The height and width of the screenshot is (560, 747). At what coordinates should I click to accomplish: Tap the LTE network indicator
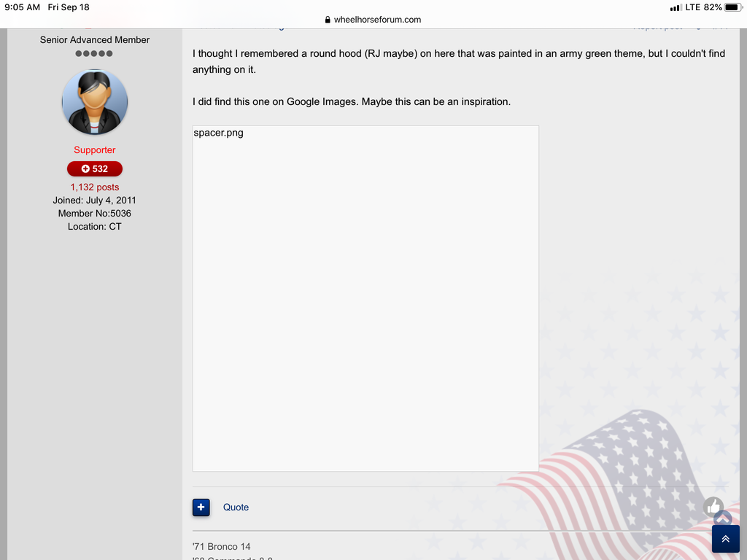[692, 7]
